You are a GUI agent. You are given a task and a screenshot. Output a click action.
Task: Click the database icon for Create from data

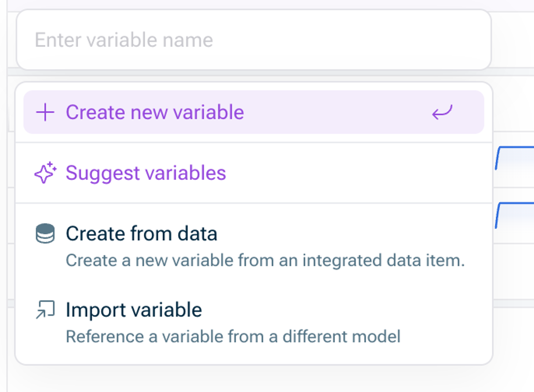[x=45, y=233]
